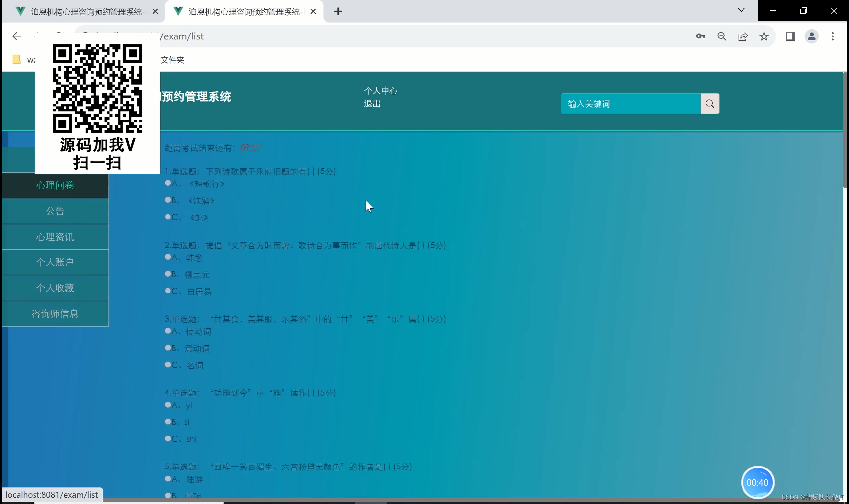Open the 咨询师信息 sidebar menu item

(55, 314)
